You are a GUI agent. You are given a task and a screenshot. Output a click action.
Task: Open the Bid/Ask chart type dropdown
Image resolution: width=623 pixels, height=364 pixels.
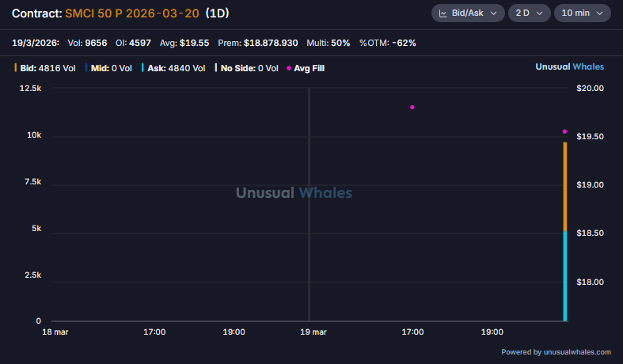point(468,13)
